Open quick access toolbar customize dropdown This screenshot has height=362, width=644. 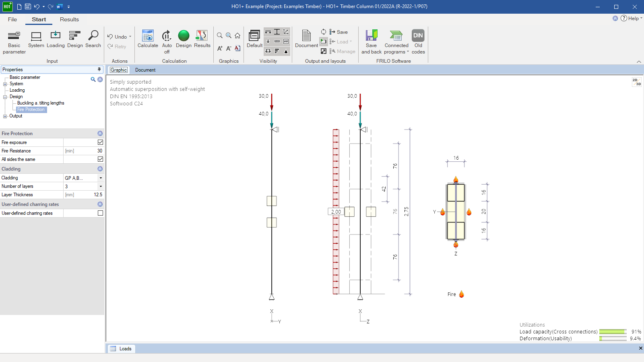pyautogui.click(x=69, y=7)
